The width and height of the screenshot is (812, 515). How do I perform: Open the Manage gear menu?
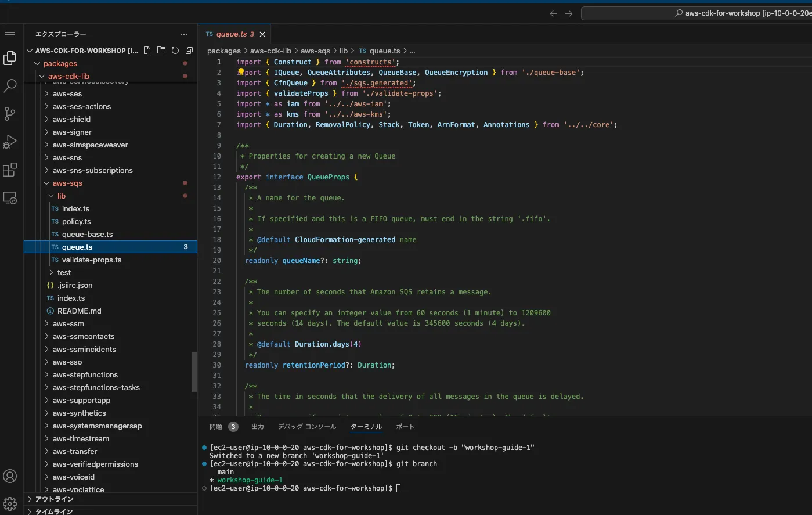pos(10,503)
